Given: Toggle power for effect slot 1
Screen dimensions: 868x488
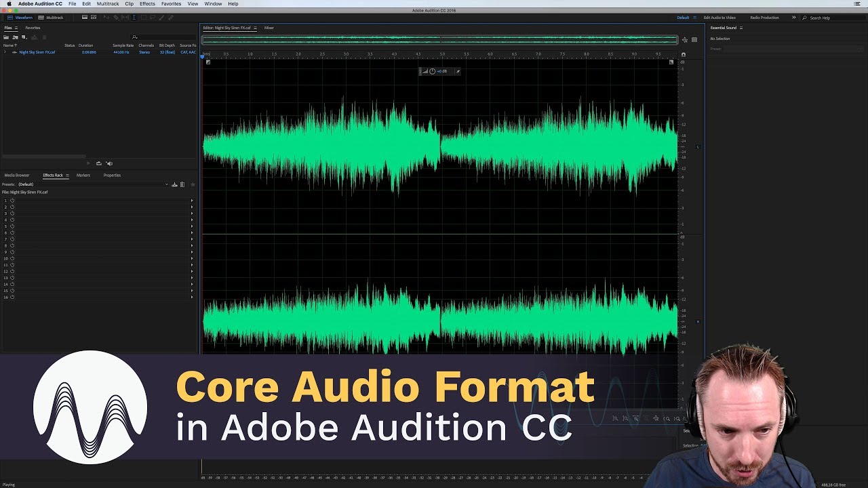Looking at the screenshot, I should pos(12,201).
